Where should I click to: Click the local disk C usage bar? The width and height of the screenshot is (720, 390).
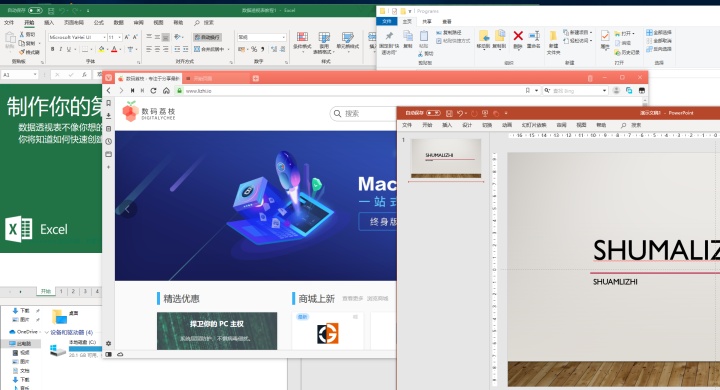coord(85,349)
